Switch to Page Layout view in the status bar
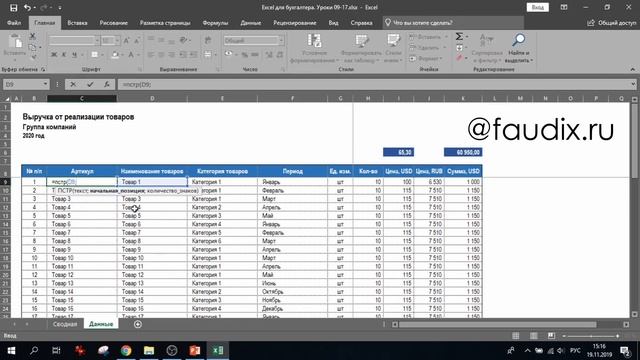Viewport: 640px width, 360px height. (533, 336)
